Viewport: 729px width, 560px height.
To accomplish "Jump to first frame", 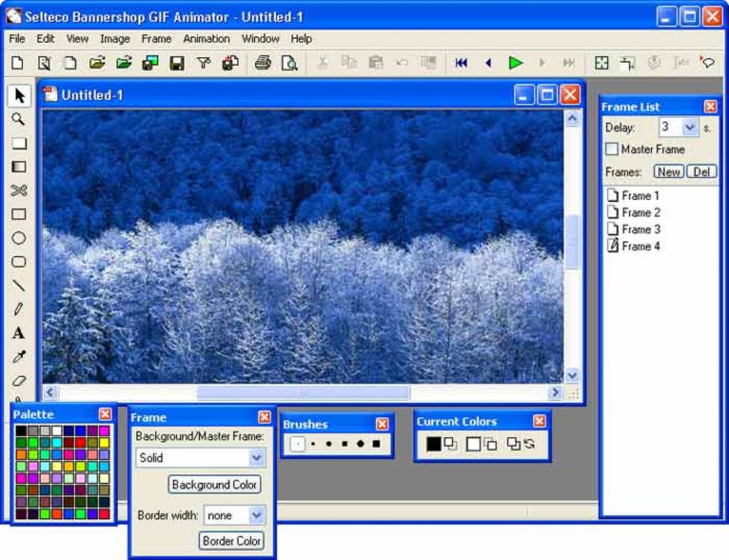I will click(x=461, y=63).
